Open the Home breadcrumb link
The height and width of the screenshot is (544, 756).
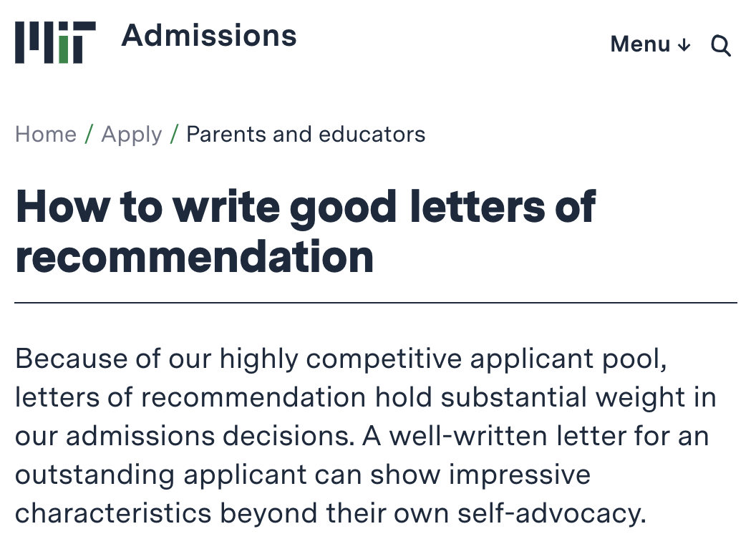coord(46,134)
